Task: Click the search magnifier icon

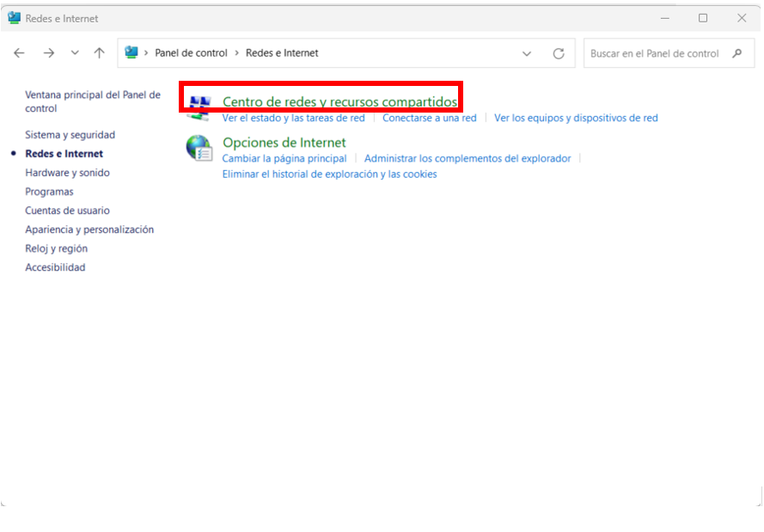Action: pos(737,53)
